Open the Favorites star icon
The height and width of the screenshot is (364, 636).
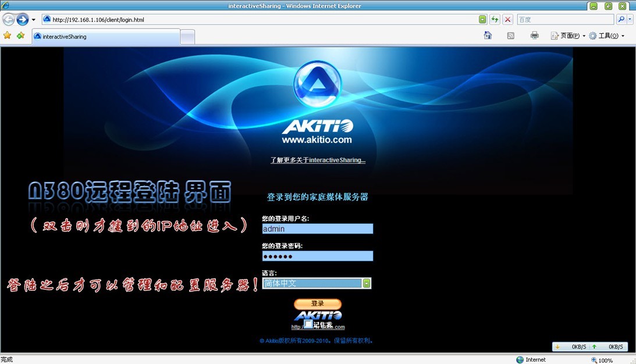[8, 35]
